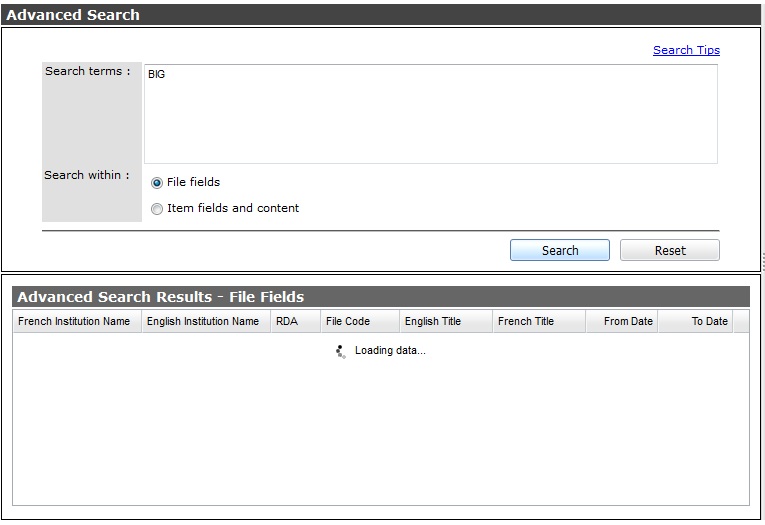
Task: Sort results by French Title column
Action: pyautogui.click(x=526, y=321)
